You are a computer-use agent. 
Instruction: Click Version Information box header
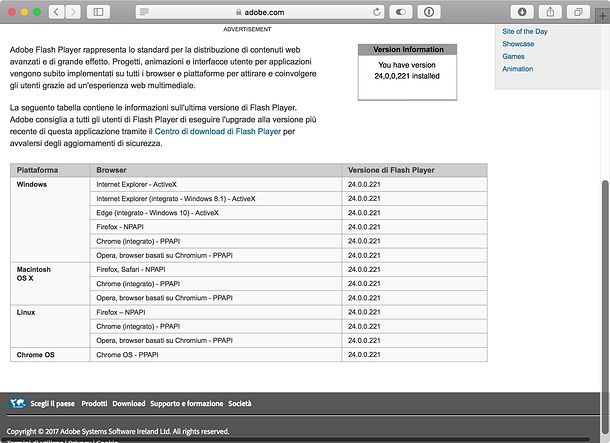(407, 49)
